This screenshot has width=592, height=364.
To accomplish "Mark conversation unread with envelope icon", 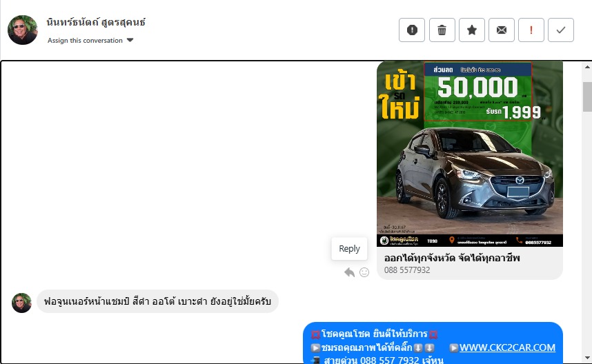I will (x=502, y=30).
